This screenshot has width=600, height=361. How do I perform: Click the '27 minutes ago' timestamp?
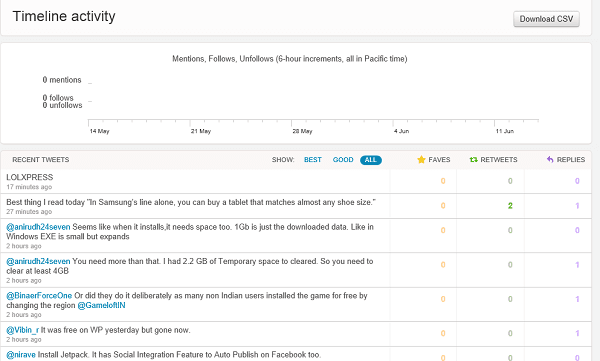point(29,212)
